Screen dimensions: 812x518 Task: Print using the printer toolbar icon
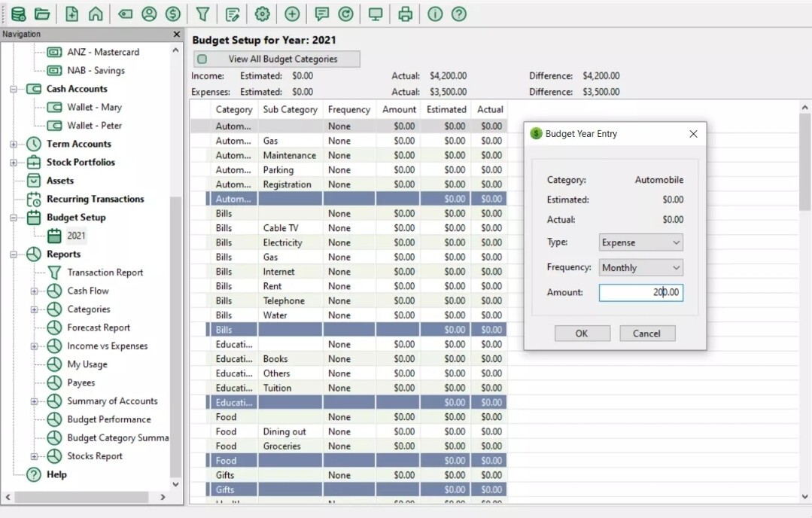(406, 14)
